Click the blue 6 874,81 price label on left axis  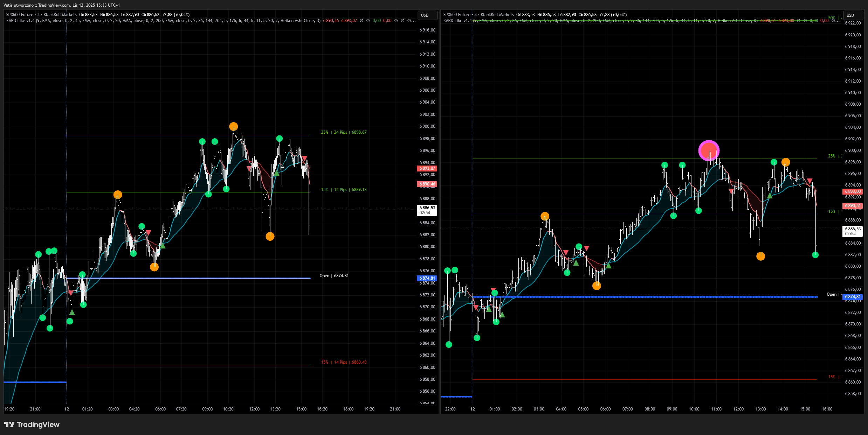pyautogui.click(x=427, y=278)
